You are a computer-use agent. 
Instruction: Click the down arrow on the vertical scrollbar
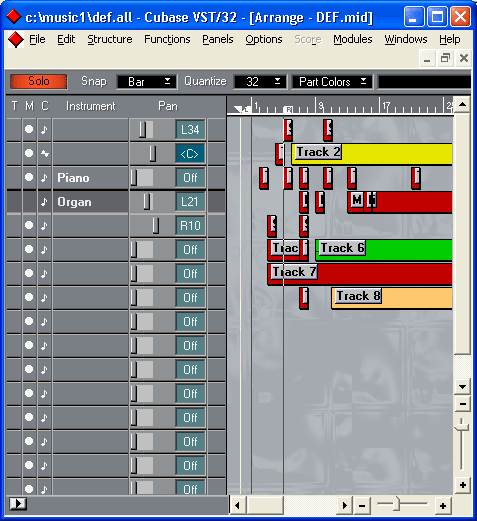point(463,387)
